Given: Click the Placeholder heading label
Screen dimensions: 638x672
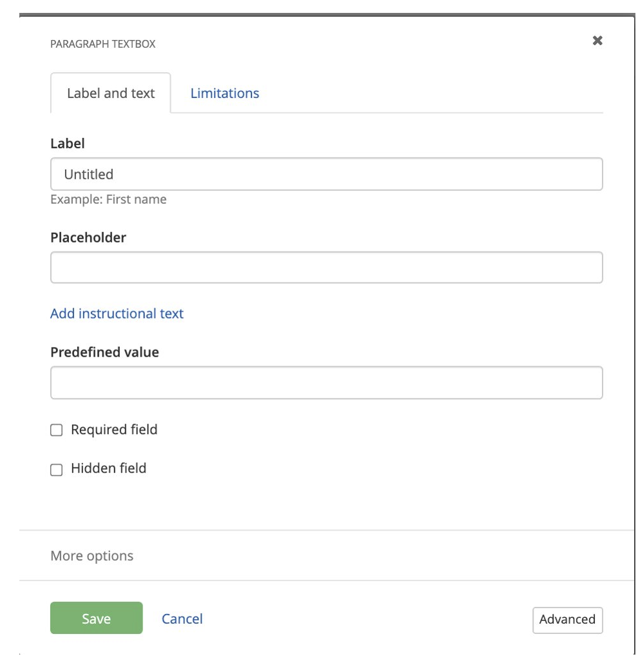Looking at the screenshot, I should click(88, 237).
